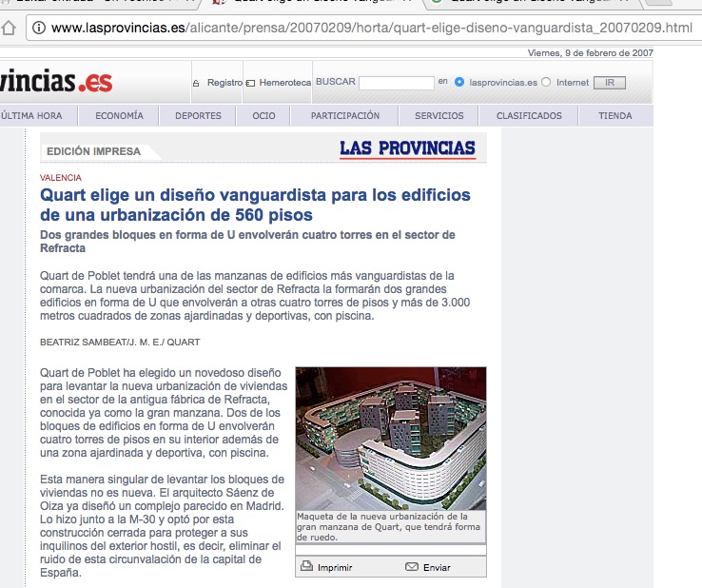Click inside the BUSCAR search field
This screenshot has height=588, width=702.
396,83
